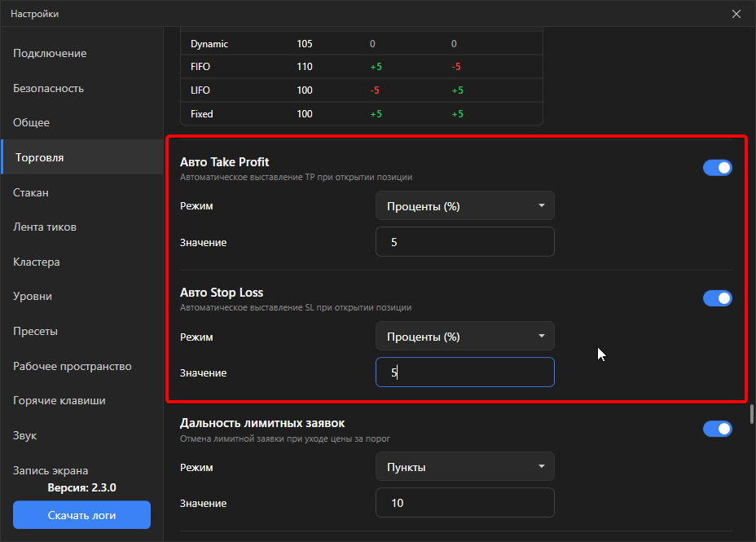The width and height of the screenshot is (756, 542).
Task: Focus the Значение field containing 10
Action: click(465, 502)
